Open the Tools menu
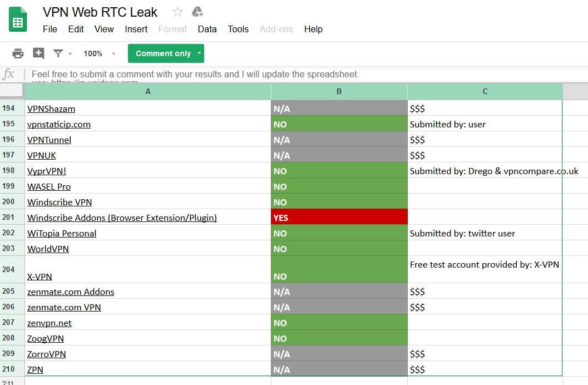The height and width of the screenshot is (385, 588). [238, 29]
